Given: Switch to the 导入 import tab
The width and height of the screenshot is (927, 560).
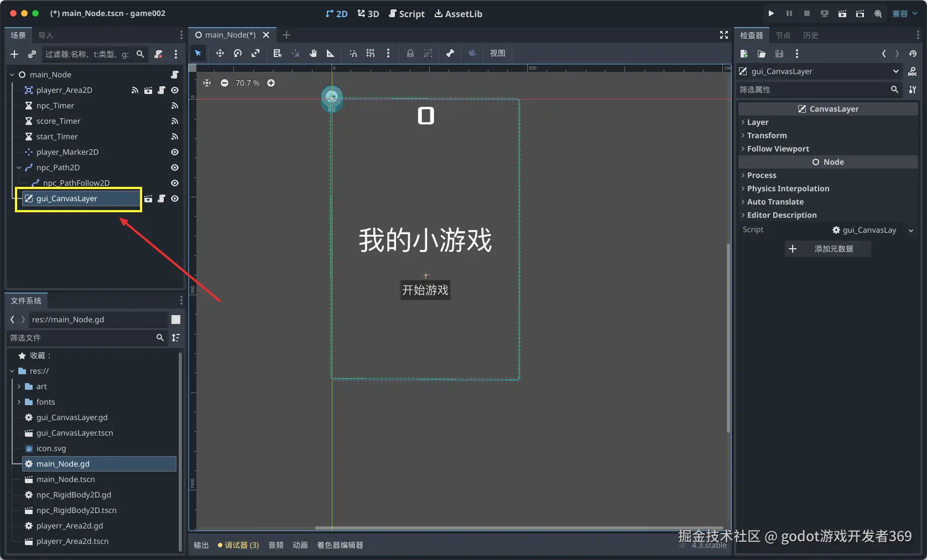Looking at the screenshot, I should (x=46, y=35).
